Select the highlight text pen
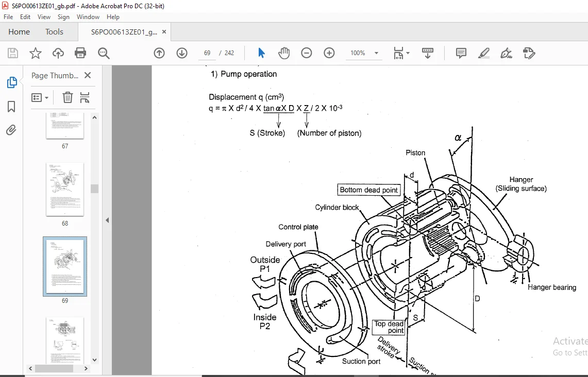 (x=484, y=53)
